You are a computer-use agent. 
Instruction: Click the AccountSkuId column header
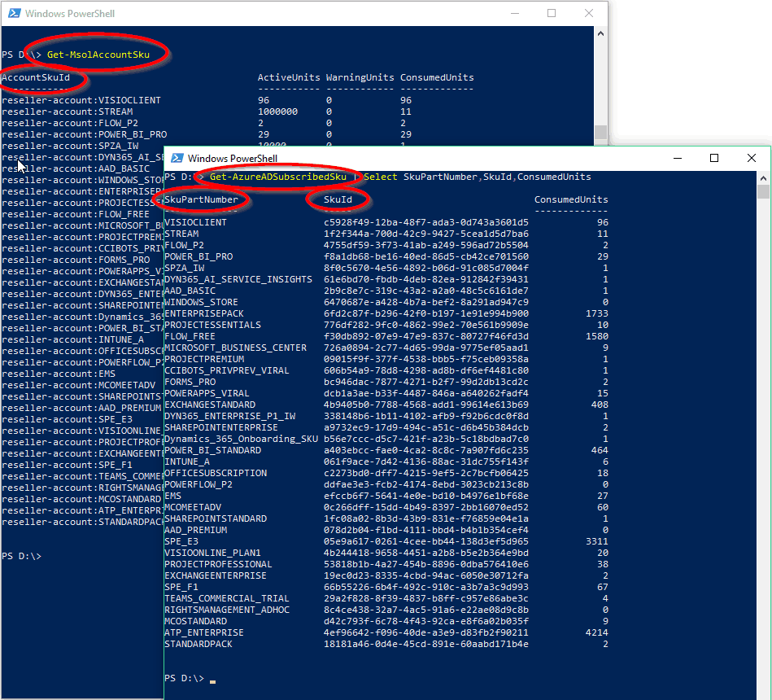coord(36,77)
